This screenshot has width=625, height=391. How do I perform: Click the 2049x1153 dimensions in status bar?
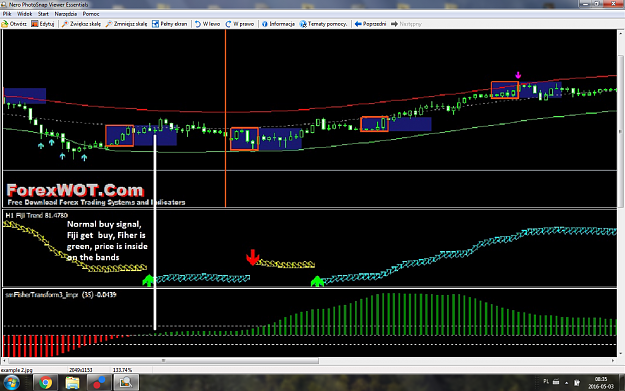(81, 370)
